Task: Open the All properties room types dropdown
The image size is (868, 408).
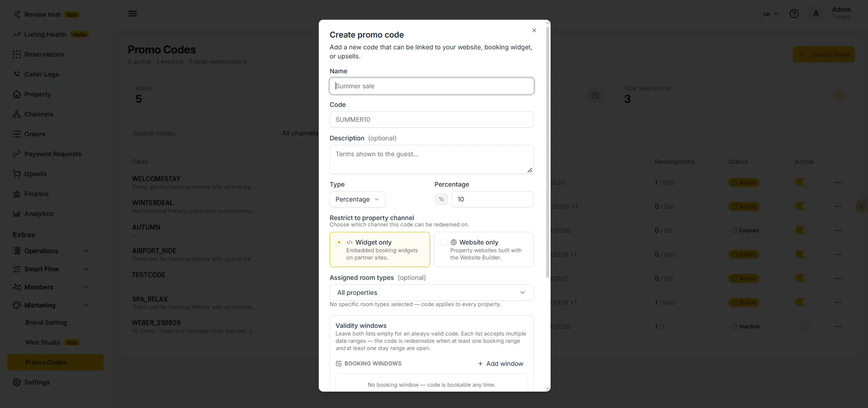Action: pyautogui.click(x=432, y=293)
